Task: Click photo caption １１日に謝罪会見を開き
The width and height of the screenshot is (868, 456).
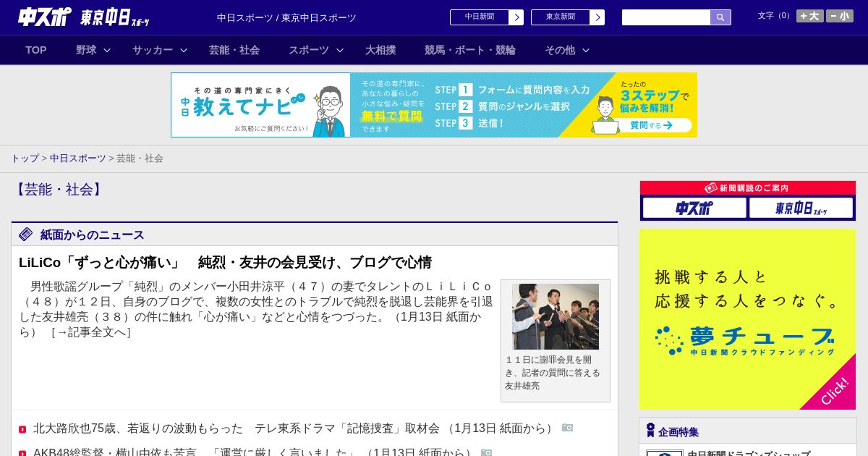Action: (x=553, y=373)
